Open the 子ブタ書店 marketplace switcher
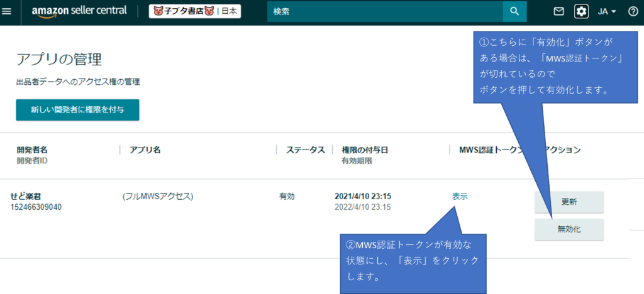Image resolution: width=644 pixels, height=294 pixels. pyautogui.click(x=195, y=11)
